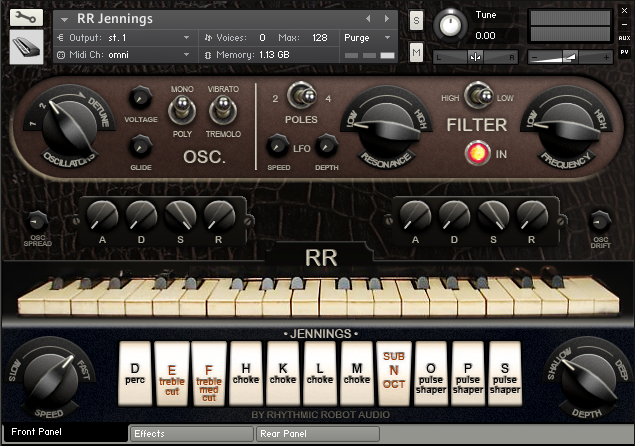Flip the Vibrato/Tremolo switch
The width and height of the screenshot is (635, 446).
(222, 111)
